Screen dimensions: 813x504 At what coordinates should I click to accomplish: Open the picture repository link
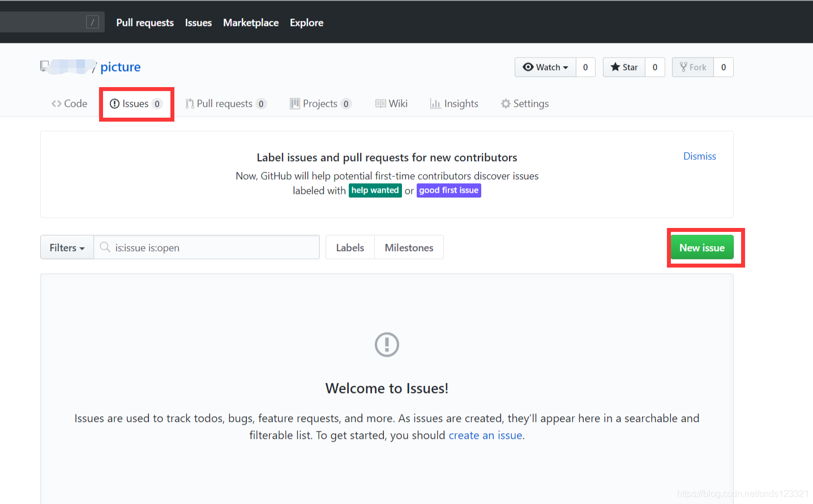click(121, 67)
